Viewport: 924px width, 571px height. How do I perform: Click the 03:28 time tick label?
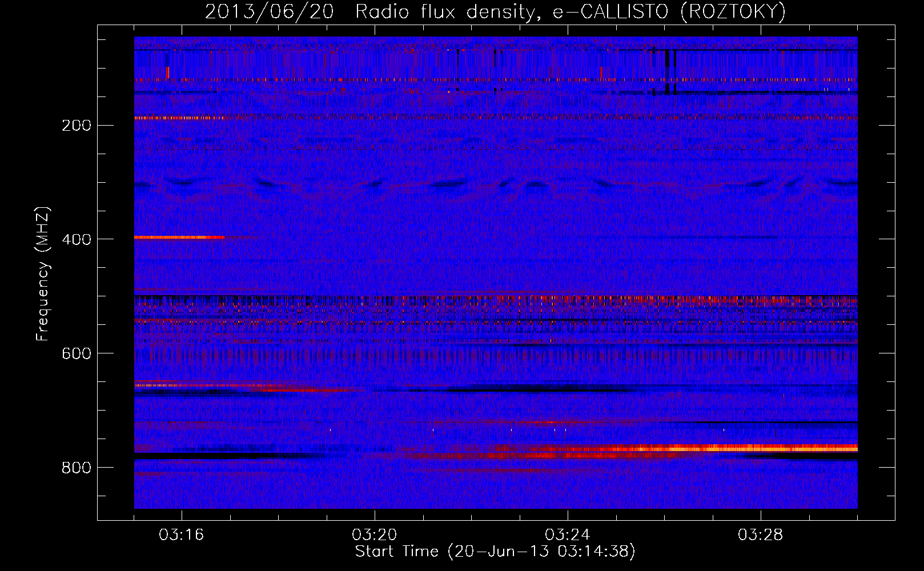(760, 535)
